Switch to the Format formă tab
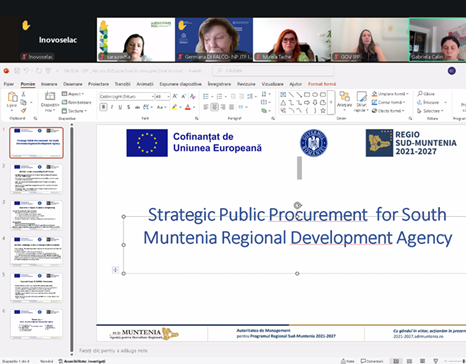 (322, 84)
